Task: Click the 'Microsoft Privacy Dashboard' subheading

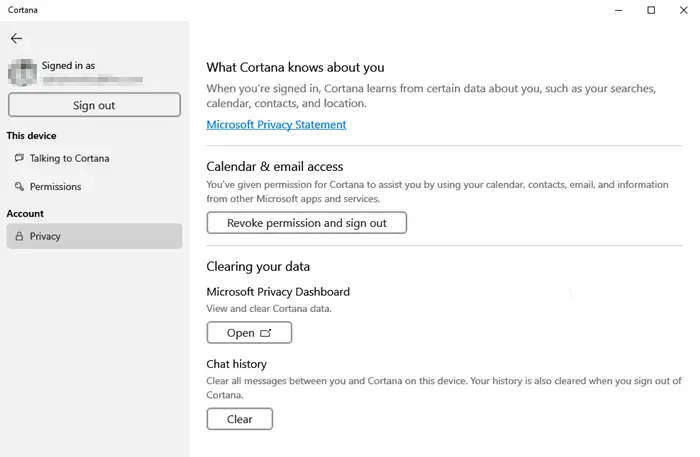Action: [x=278, y=292]
